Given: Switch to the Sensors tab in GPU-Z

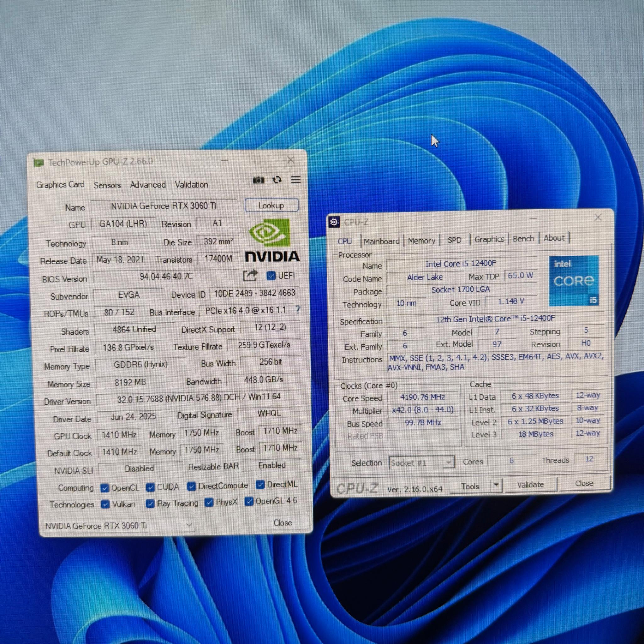Looking at the screenshot, I should (x=107, y=185).
